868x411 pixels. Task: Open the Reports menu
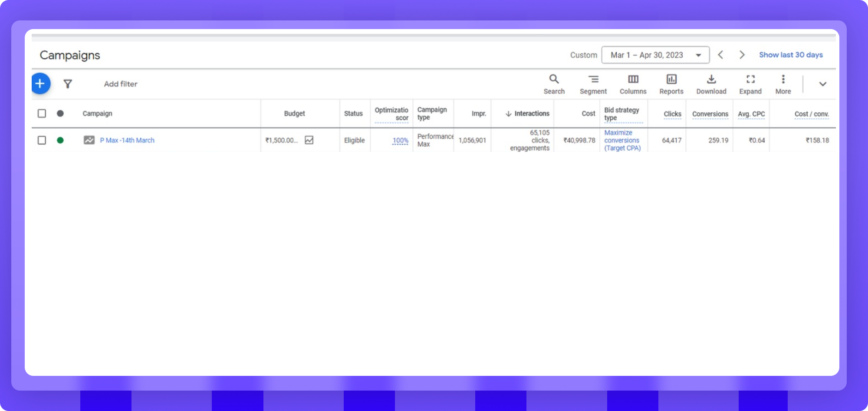671,84
